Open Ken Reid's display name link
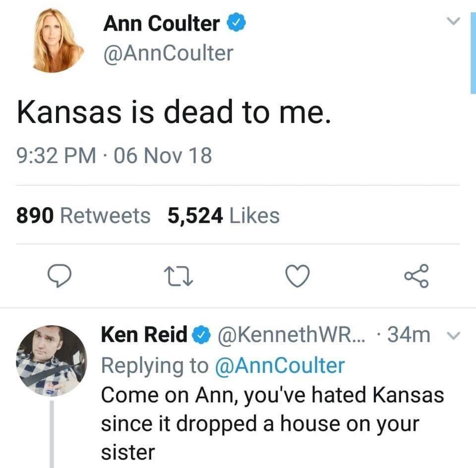Viewport: 476px width, 468px height. click(x=144, y=336)
